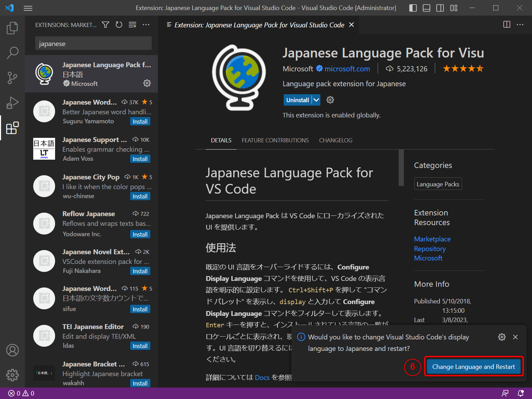
Task: Click the hamburger application menu
Action: pyautogui.click(x=28, y=8)
